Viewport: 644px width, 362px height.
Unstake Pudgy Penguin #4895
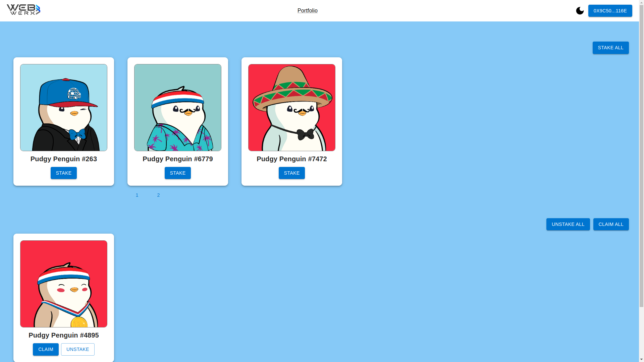(x=77, y=349)
